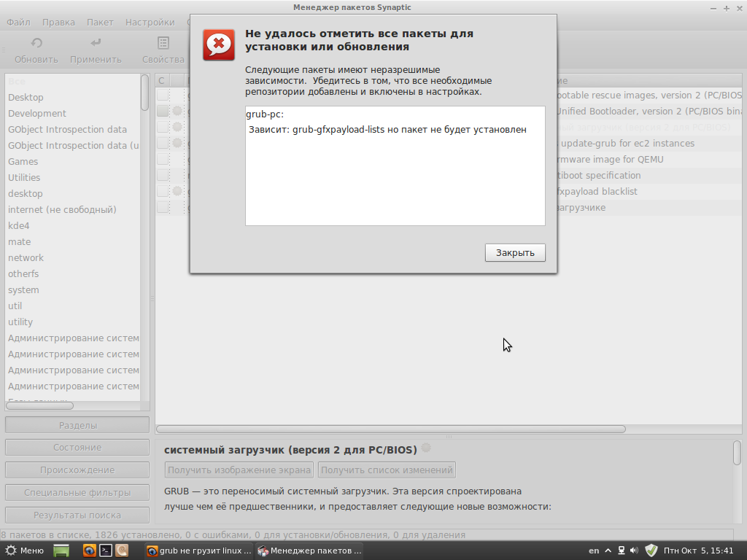Toggle status box for the multiboot specification row
Screen dimensions: 747x560
click(x=163, y=175)
